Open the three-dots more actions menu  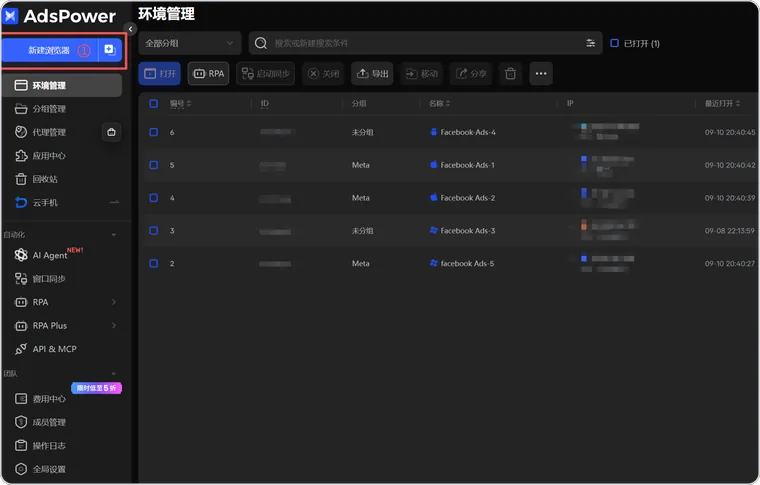pyautogui.click(x=541, y=74)
